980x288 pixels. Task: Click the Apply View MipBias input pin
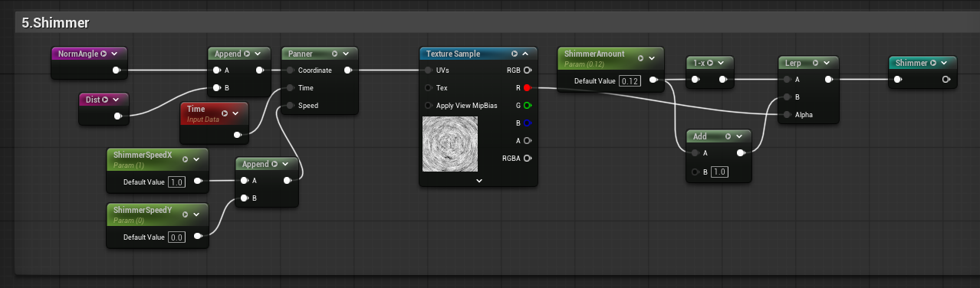429,106
